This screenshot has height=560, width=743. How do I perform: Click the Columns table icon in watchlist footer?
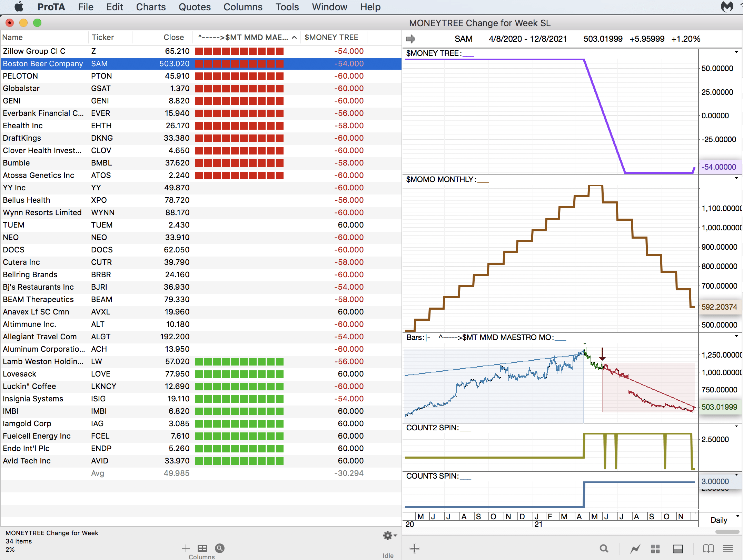coord(202,548)
